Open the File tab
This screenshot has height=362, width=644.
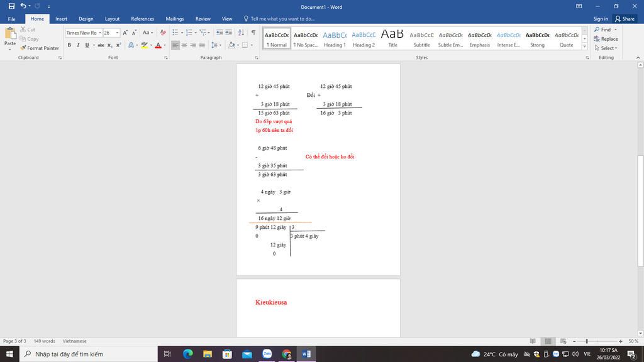(x=11, y=19)
